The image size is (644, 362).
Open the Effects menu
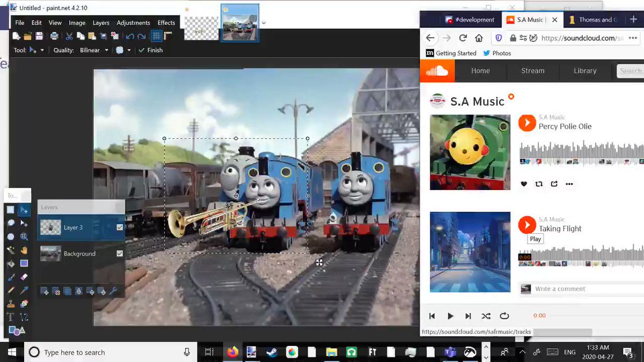click(x=166, y=23)
